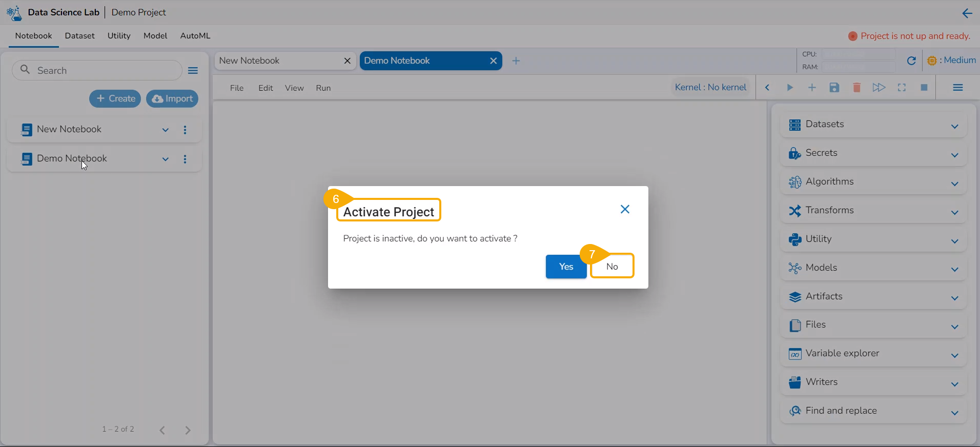980x447 pixels.
Task: Click Yes to activate the project
Action: [x=566, y=267]
